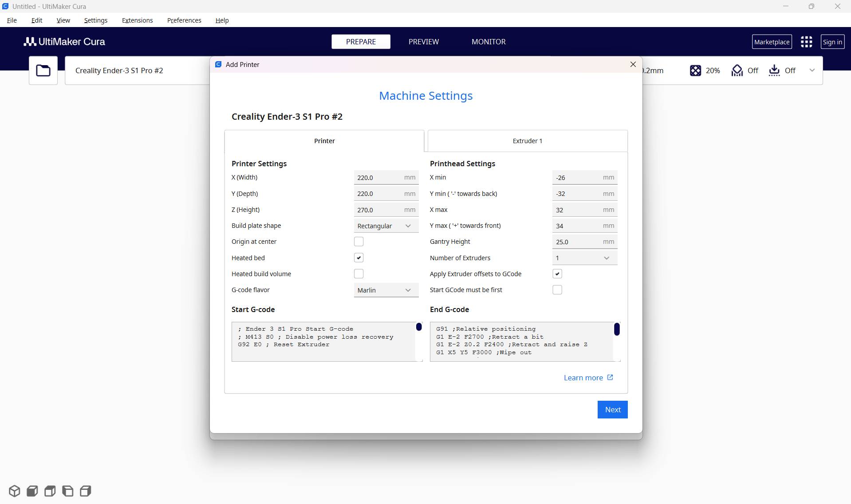Viewport: 851px width, 504px height.
Task: Click the Sign in button
Action: [x=832, y=42]
